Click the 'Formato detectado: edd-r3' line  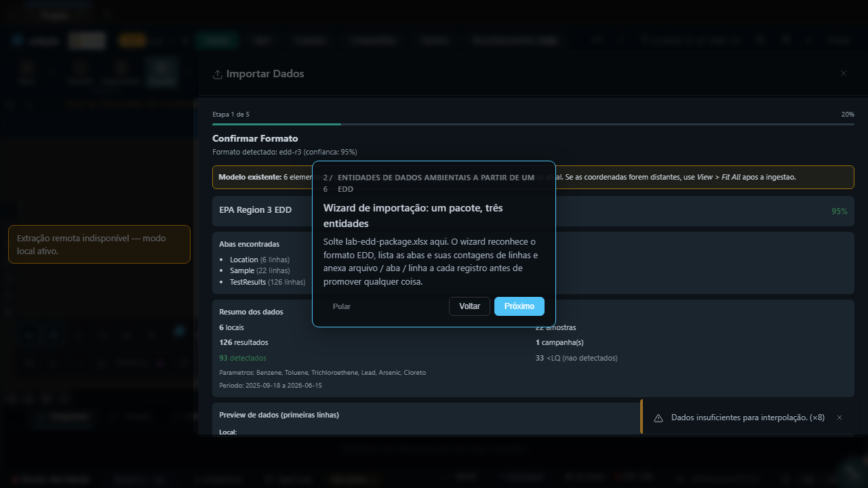[x=285, y=152]
